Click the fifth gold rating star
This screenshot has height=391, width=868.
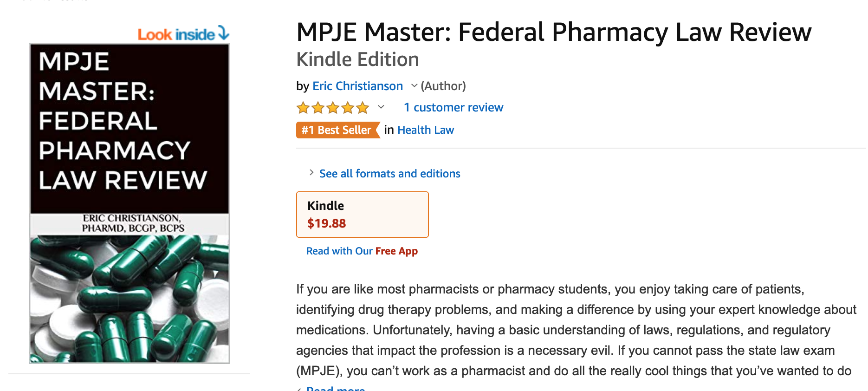363,108
